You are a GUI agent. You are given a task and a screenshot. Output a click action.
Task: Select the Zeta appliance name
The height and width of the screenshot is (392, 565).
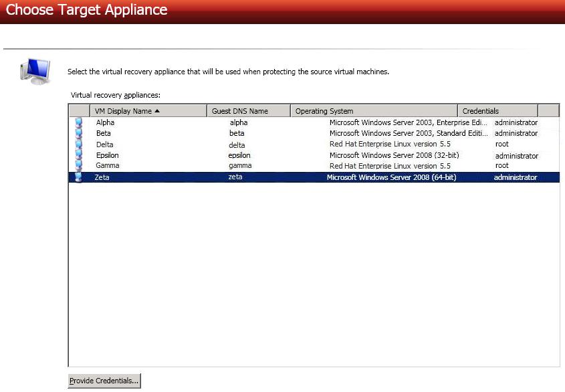pos(102,177)
